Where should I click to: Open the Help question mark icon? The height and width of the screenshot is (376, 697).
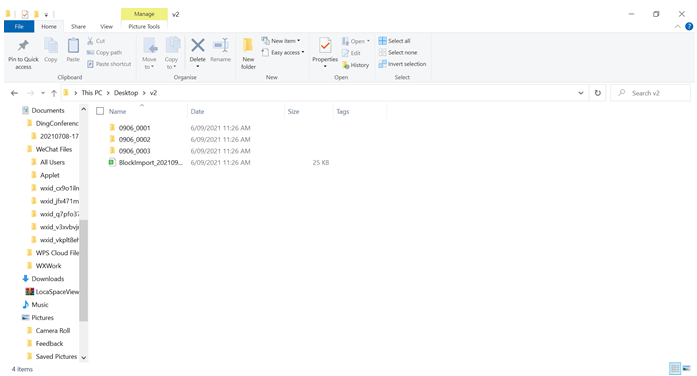[x=689, y=27]
